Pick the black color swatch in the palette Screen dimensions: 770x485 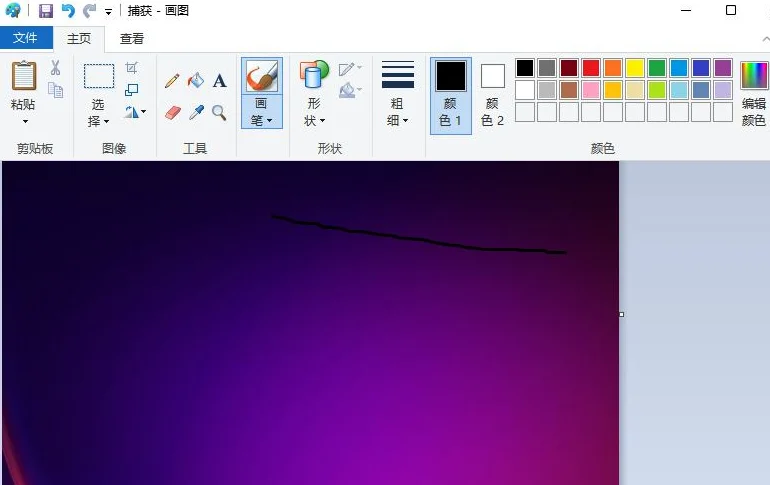(524, 68)
